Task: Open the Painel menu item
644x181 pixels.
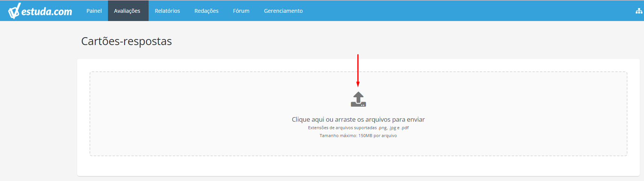Action: pos(94,11)
